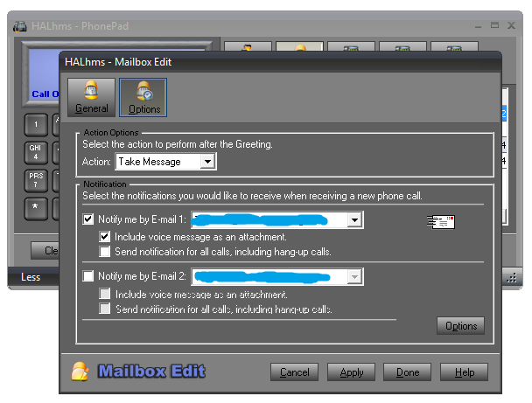This screenshot has height=403, width=532.
Task: Enable Notify me by E-mail 2
Action: tap(88, 276)
